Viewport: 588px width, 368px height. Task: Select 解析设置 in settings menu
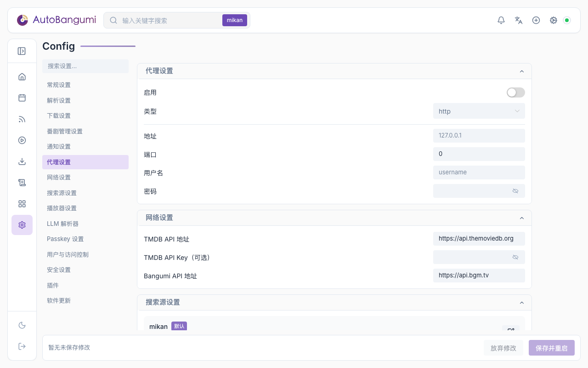click(x=85, y=100)
